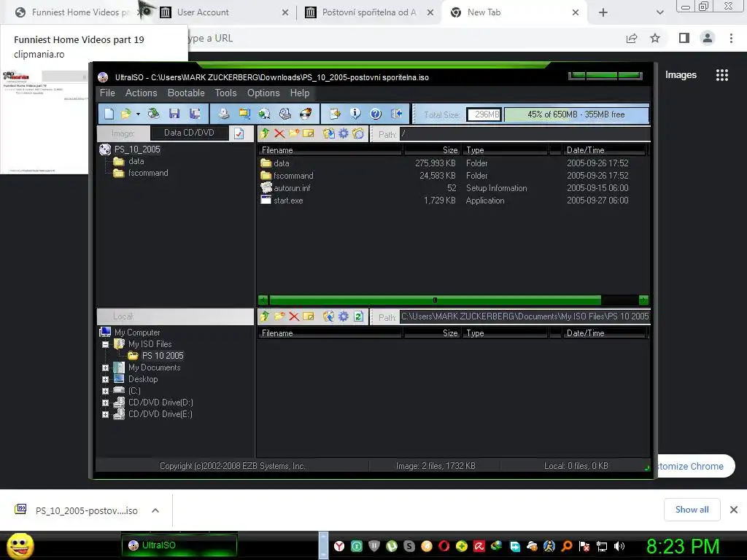Click the blue question mark Help icon
Viewport: 747px width, 560px height.
coord(376,114)
